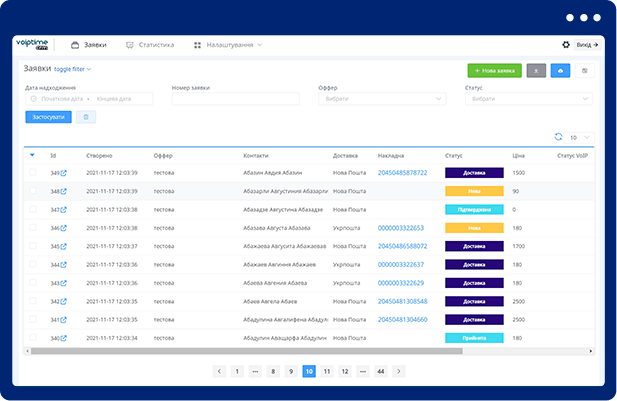Click the Нова заявка button
This screenshot has height=401, width=617.
click(x=495, y=70)
